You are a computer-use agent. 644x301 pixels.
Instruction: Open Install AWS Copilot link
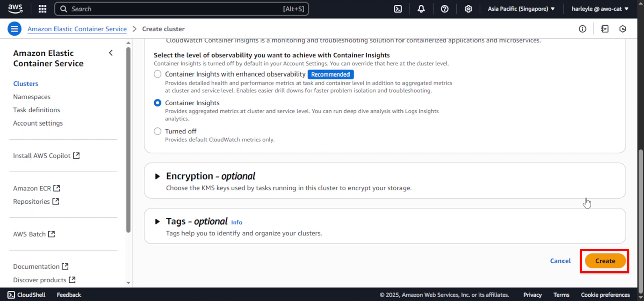42,156
